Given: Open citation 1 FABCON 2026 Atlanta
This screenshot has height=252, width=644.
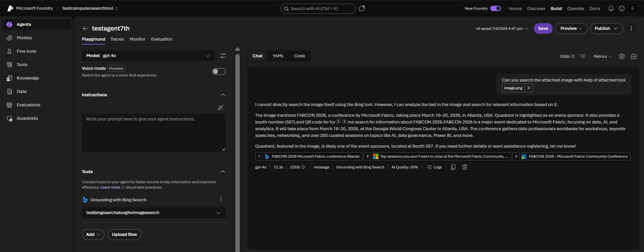Looking at the screenshot, I should [x=309, y=156].
